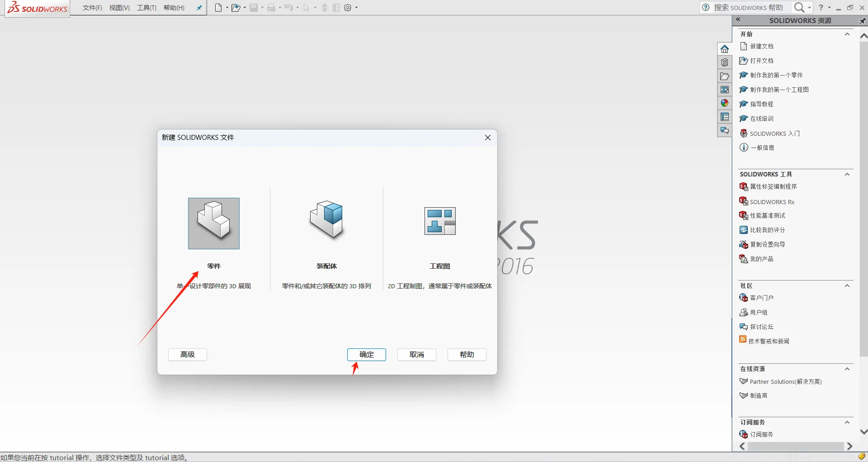Click the file properties icon in the toolbar
The width and height of the screenshot is (868, 462).
pos(336,8)
